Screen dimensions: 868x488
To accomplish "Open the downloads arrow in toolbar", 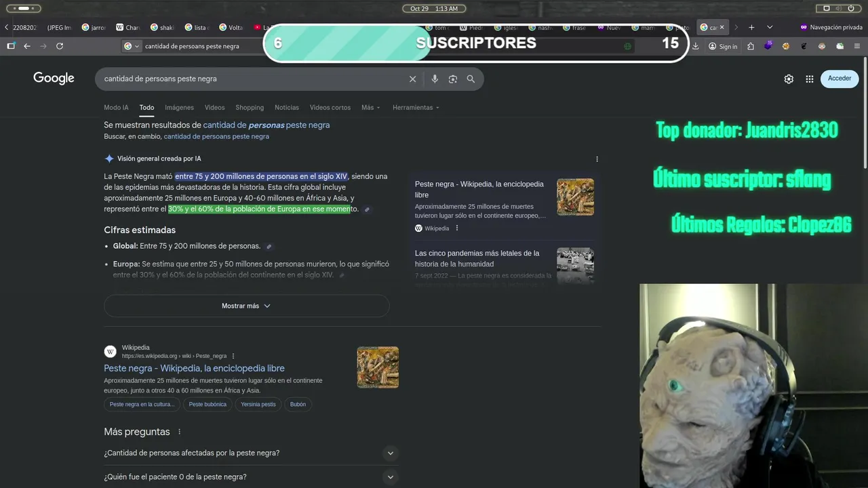I will [696, 46].
